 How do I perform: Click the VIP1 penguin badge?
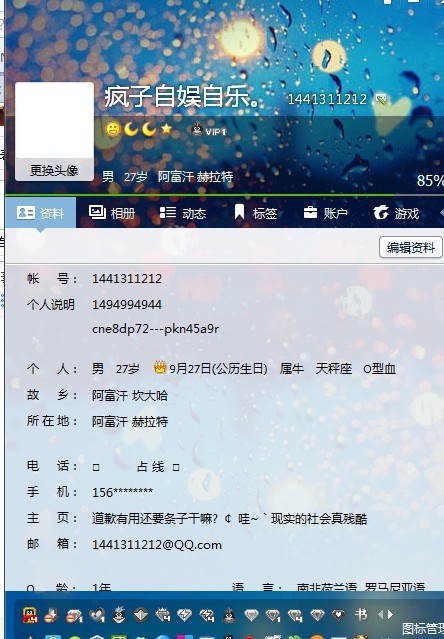[x=209, y=130]
